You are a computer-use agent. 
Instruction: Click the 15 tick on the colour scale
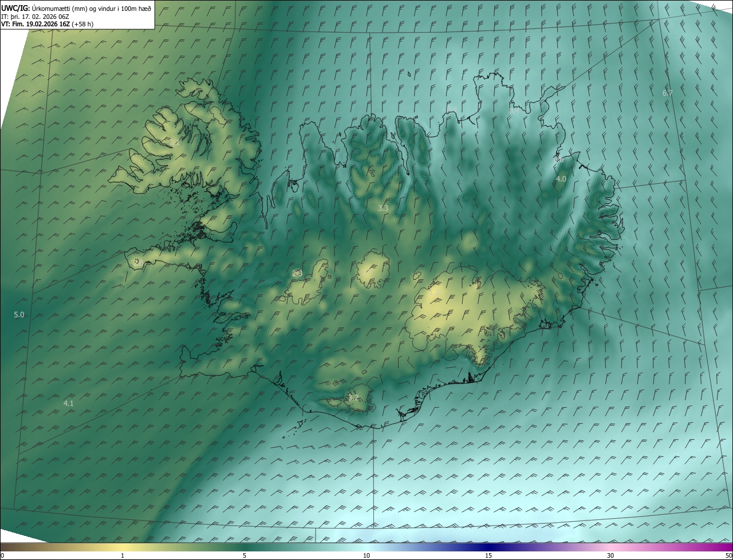point(488,556)
